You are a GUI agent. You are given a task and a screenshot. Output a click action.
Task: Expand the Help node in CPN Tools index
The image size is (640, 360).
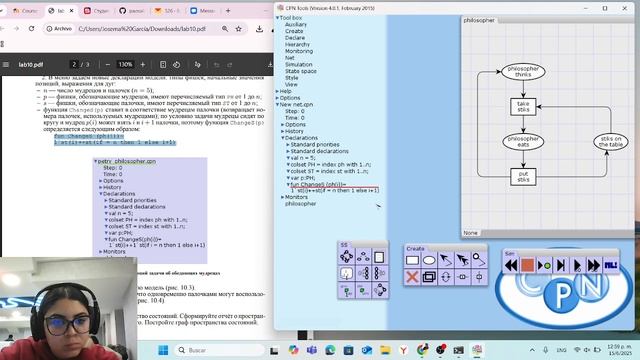pyautogui.click(x=278, y=91)
